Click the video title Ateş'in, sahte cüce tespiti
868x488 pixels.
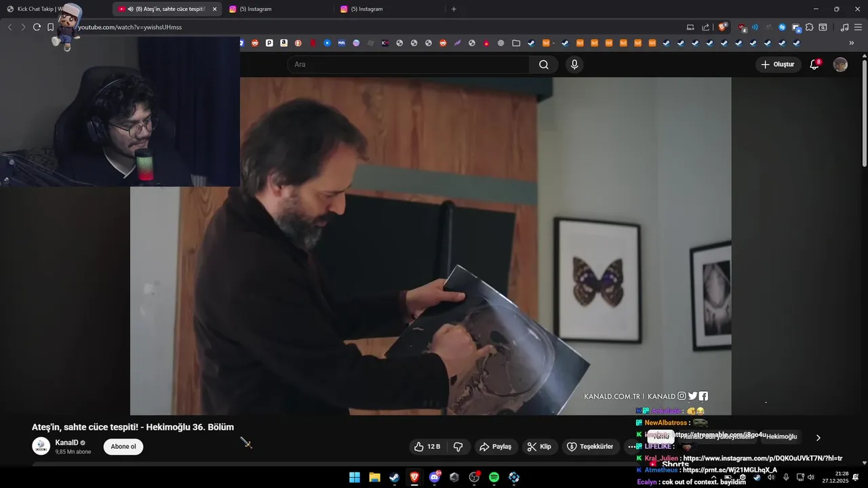tap(133, 427)
